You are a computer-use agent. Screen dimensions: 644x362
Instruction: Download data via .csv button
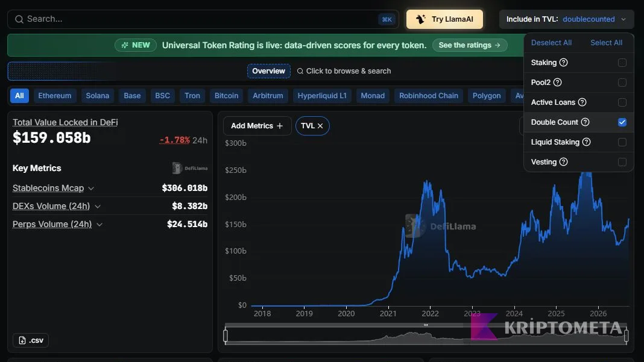click(x=31, y=340)
